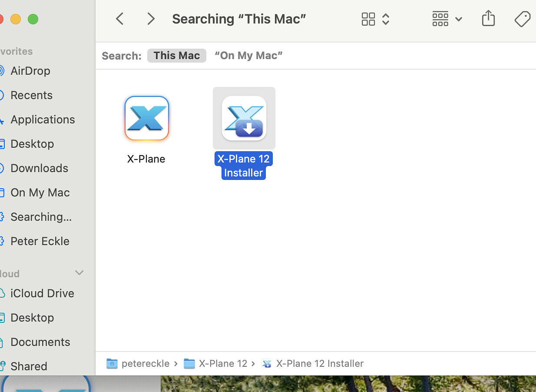Click X-Plane 12 folder in path bar
This screenshot has width=536, height=392.
tap(222, 364)
